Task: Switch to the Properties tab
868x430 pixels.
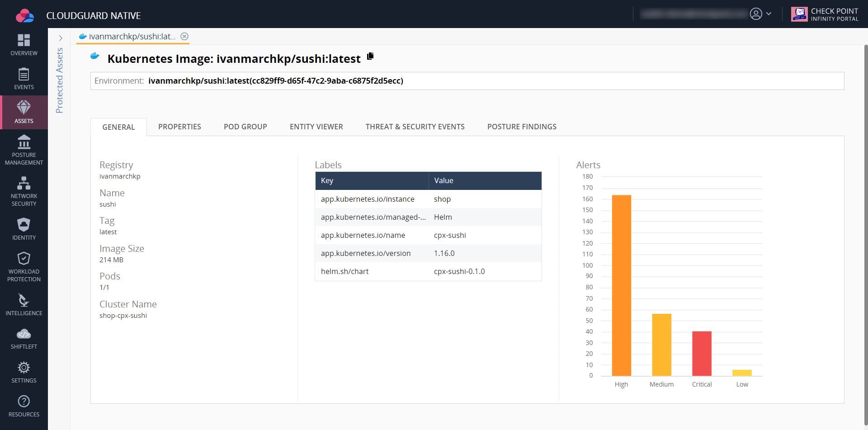Action: tap(179, 127)
